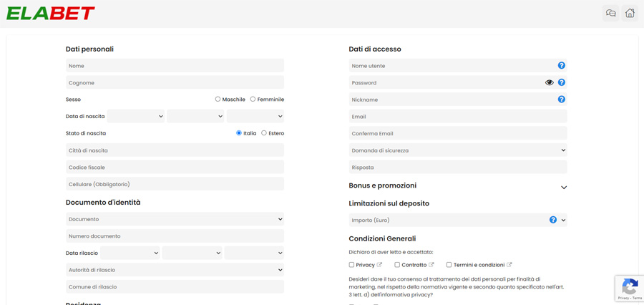The width and height of the screenshot is (644, 305).
Task: Click the Limitazioni sul deposito heading
Action: coord(389,203)
